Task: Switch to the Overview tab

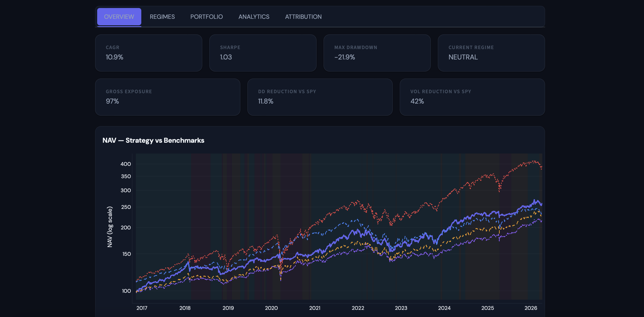Action: coord(119,17)
